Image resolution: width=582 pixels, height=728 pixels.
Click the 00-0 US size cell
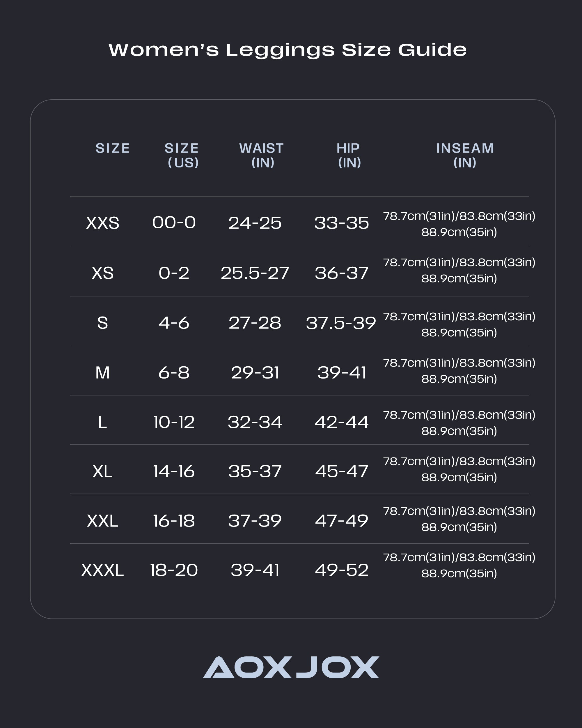tap(174, 222)
